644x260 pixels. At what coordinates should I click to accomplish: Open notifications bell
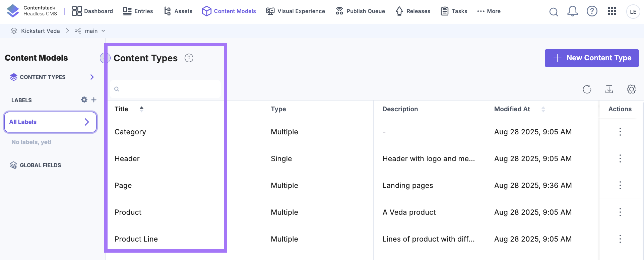tap(573, 11)
